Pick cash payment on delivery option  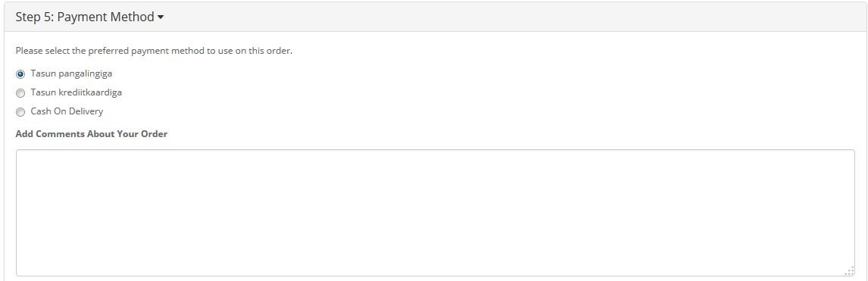[x=20, y=112]
